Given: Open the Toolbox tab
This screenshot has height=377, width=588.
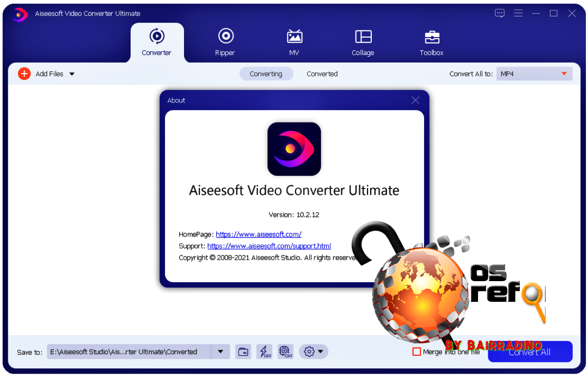Looking at the screenshot, I should 432,42.
